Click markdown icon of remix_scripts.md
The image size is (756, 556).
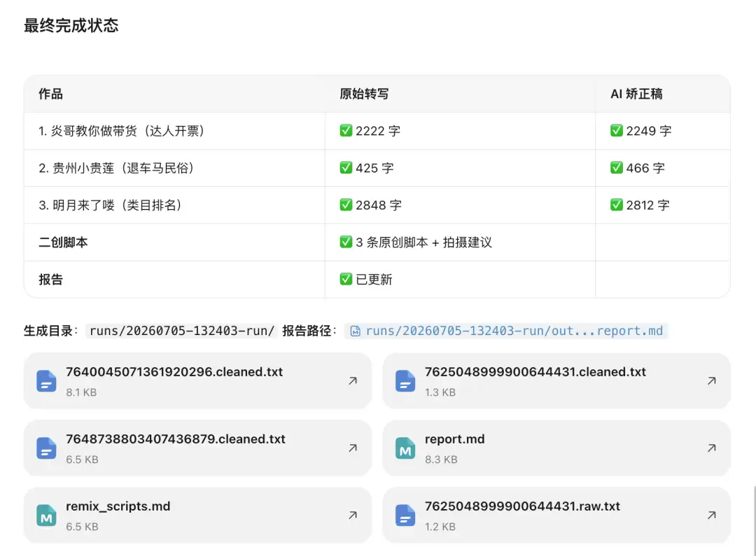[x=46, y=515]
